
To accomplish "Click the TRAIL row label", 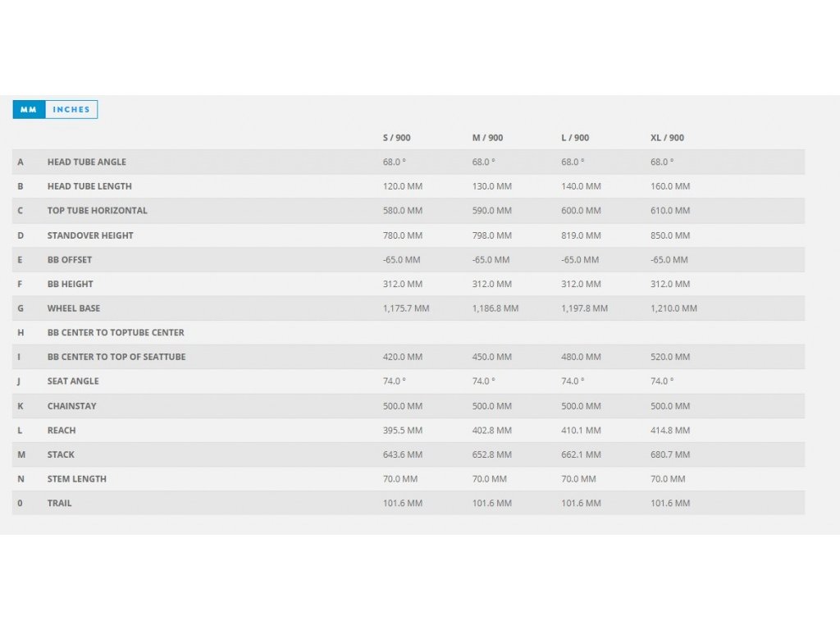I will point(59,503).
